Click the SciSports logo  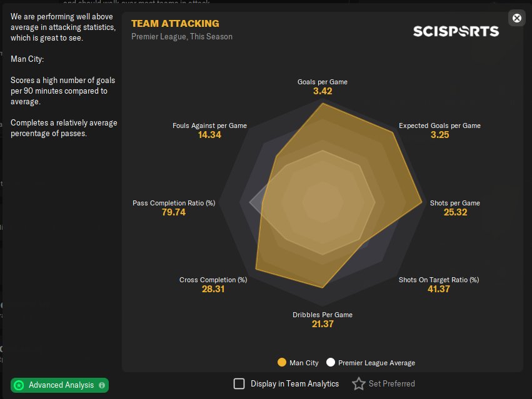(456, 31)
